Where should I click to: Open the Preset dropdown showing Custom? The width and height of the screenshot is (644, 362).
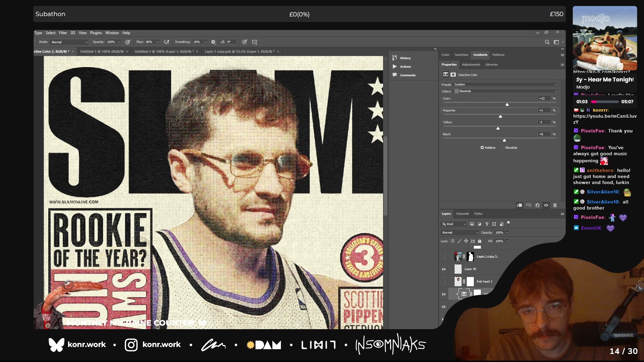tap(505, 84)
